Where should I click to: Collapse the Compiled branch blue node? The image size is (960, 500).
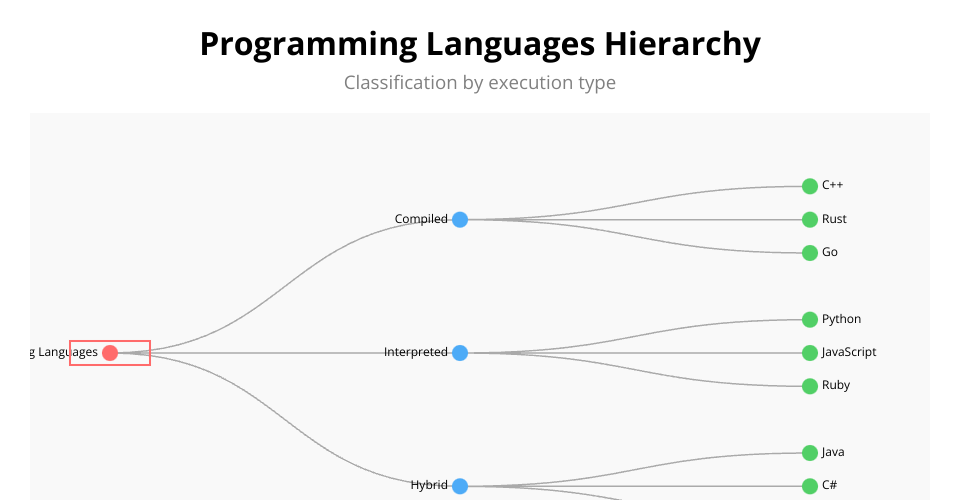tap(460, 220)
